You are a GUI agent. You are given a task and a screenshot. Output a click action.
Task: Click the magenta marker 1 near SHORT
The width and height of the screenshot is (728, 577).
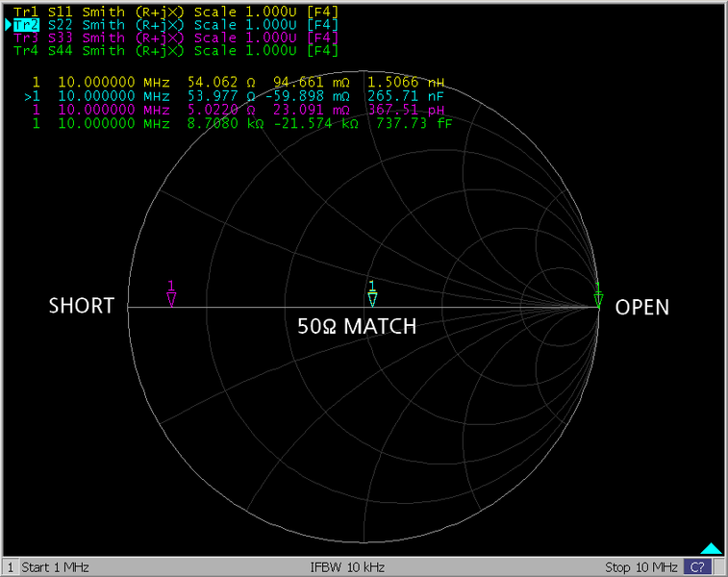[171, 299]
